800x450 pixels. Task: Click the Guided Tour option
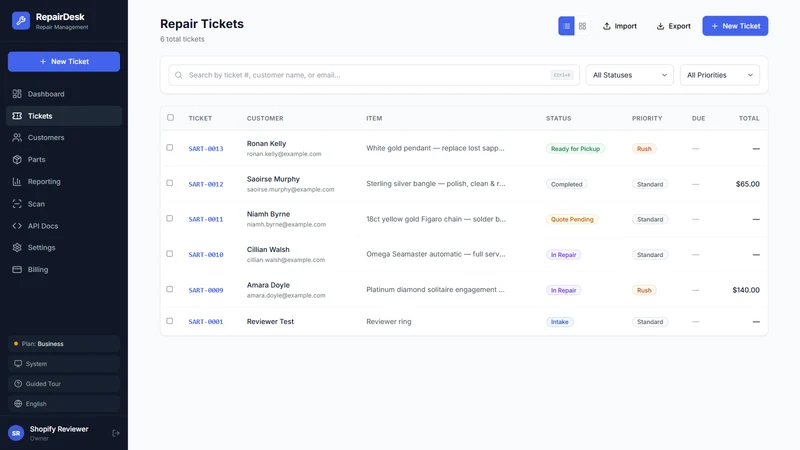pyautogui.click(x=64, y=384)
